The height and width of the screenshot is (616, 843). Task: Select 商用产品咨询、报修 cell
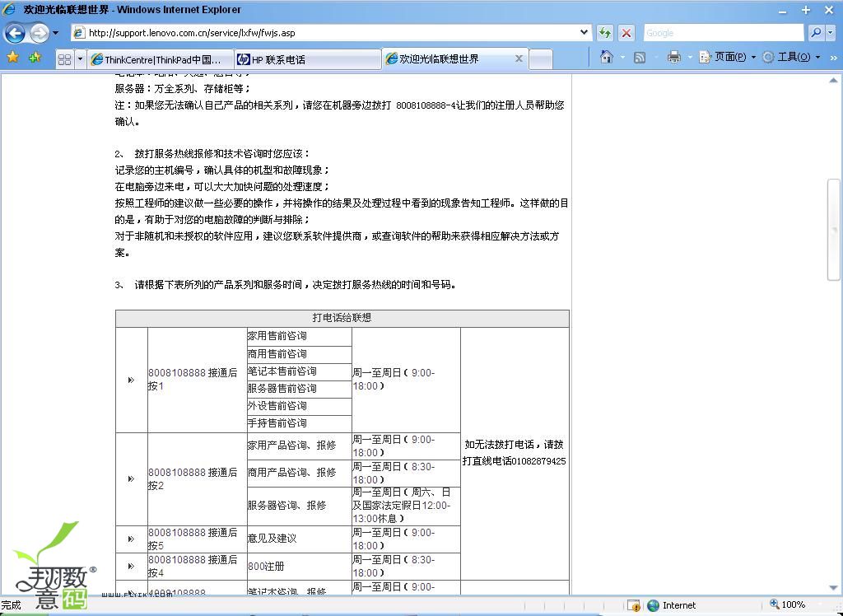300,473
